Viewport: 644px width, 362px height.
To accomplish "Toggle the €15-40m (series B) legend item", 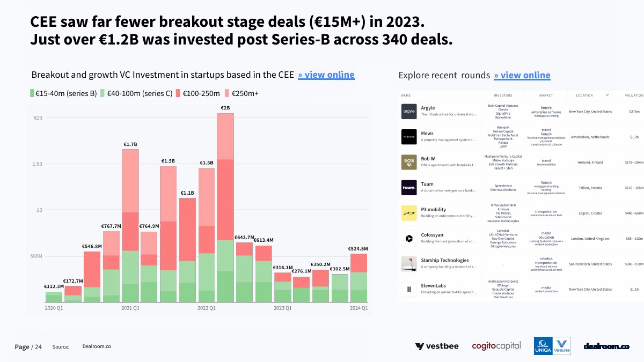I will [63, 93].
